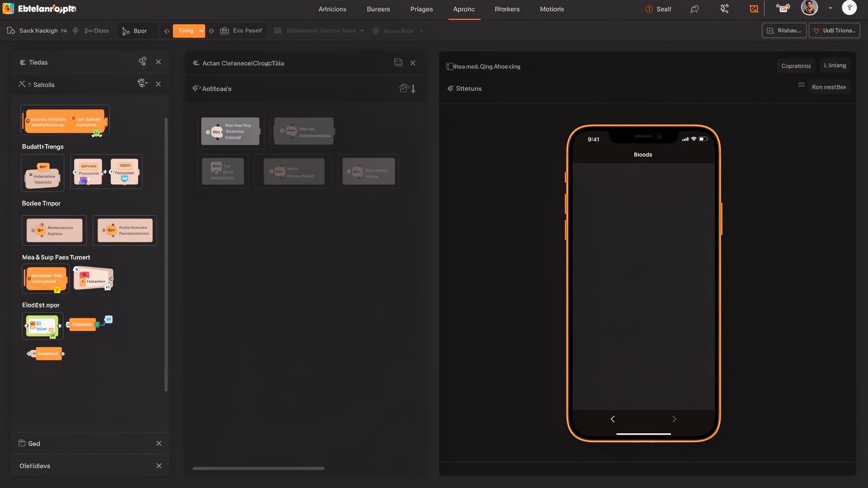The image size is (868, 488).
Task: Close the Actan ClefanecelClrogcTala panel
Action: pyautogui.click(x=413, y=63)
